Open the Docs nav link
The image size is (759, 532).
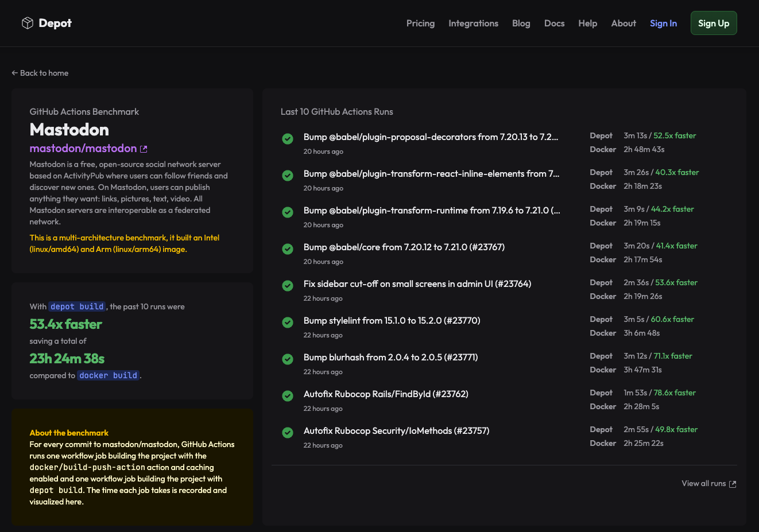(x=554, y=24)
